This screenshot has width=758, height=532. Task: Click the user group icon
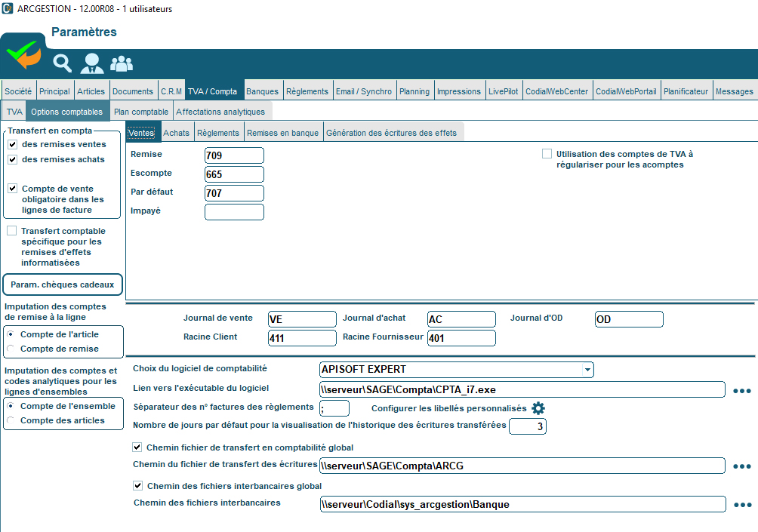click(x=122, y=63)
